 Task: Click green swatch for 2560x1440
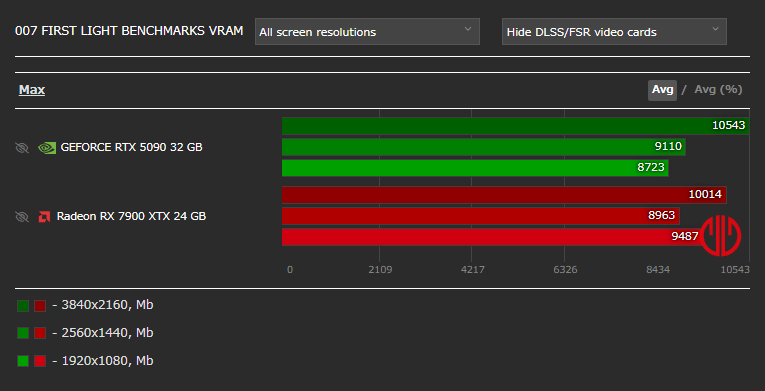coord(23,333)
